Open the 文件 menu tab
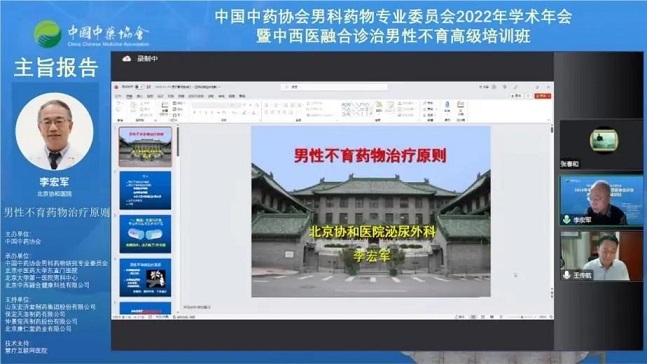 pyautogui.click(x=118, y=96)
